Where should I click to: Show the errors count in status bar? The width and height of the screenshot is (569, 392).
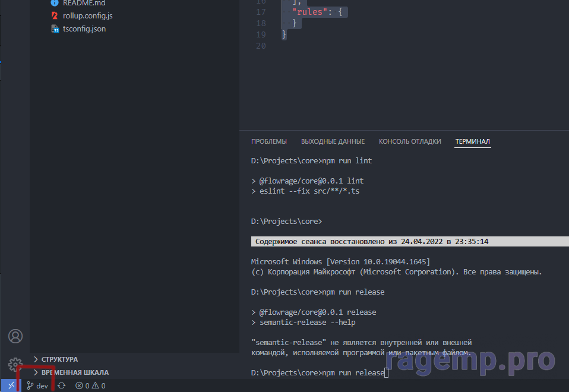coord(83,386)
